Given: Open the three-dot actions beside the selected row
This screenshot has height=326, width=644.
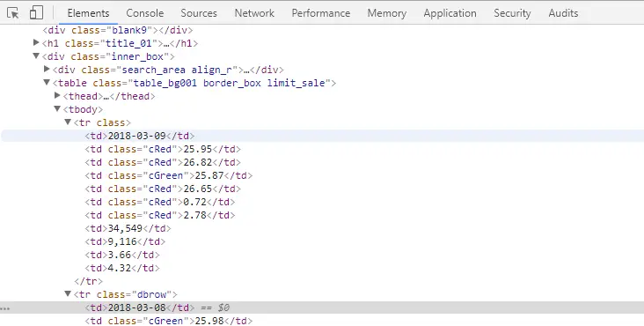Looking at the screenshot, I should [x=5, y=307].
